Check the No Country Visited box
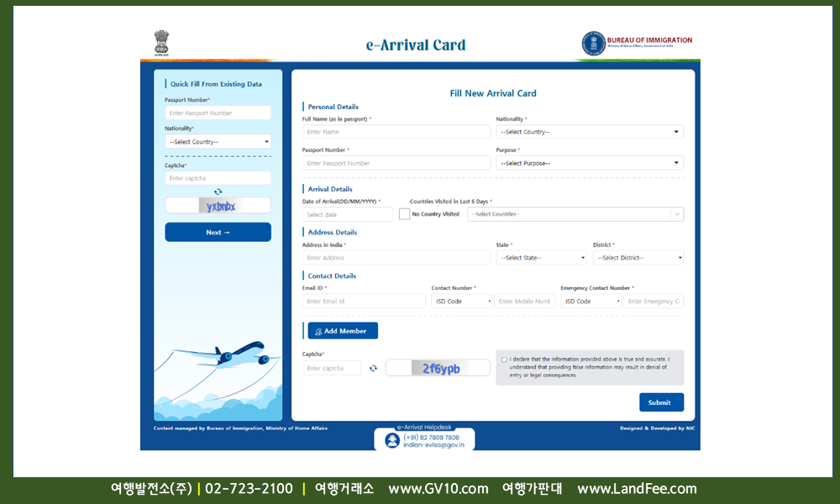 [404, 214]
